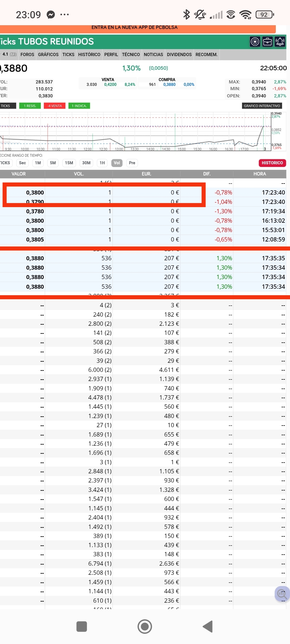Tap the magnifier zoom floating icon
Screen dimensions: 290x644
click(x=282, y=594)
